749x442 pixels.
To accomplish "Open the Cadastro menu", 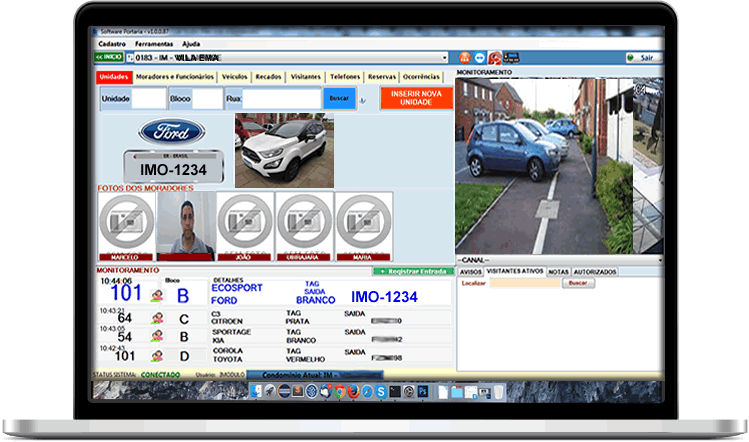I will 112,44.
